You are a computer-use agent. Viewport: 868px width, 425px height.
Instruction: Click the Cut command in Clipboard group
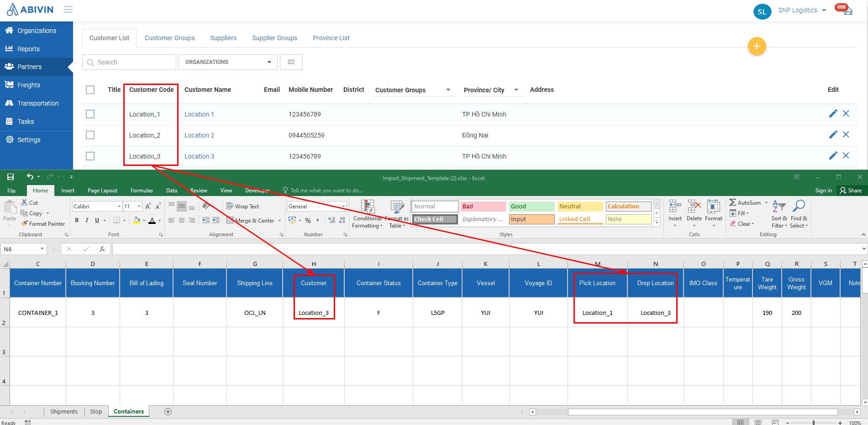pyautogui.click(x=30, y=202)
